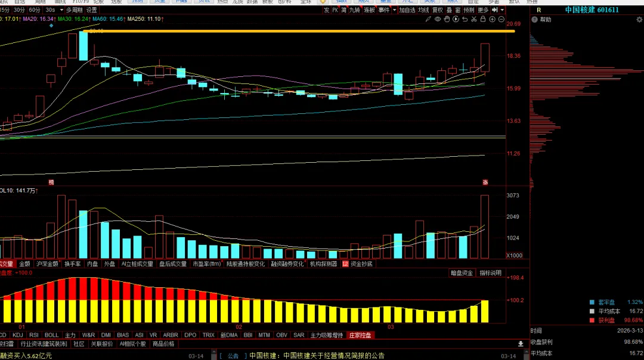Click the arrow-to-bar icon in toolbar
The width and height of the screenshot is (644, 360).
(494, 10)
